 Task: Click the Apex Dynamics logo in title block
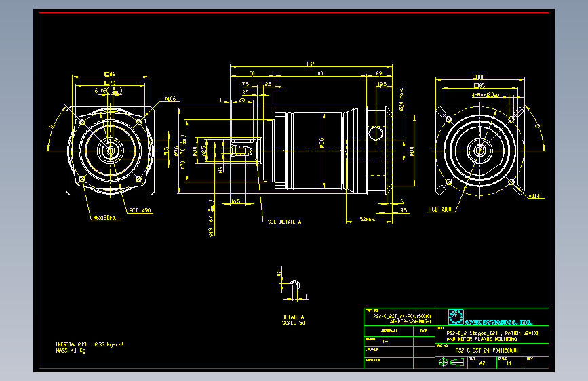(456, 317)
